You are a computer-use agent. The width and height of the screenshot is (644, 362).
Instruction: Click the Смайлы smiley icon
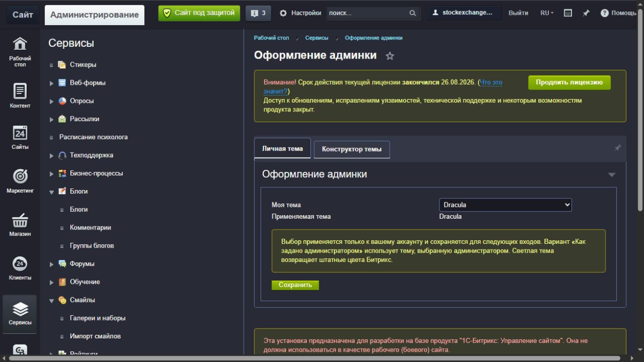(x=62, y=300)
